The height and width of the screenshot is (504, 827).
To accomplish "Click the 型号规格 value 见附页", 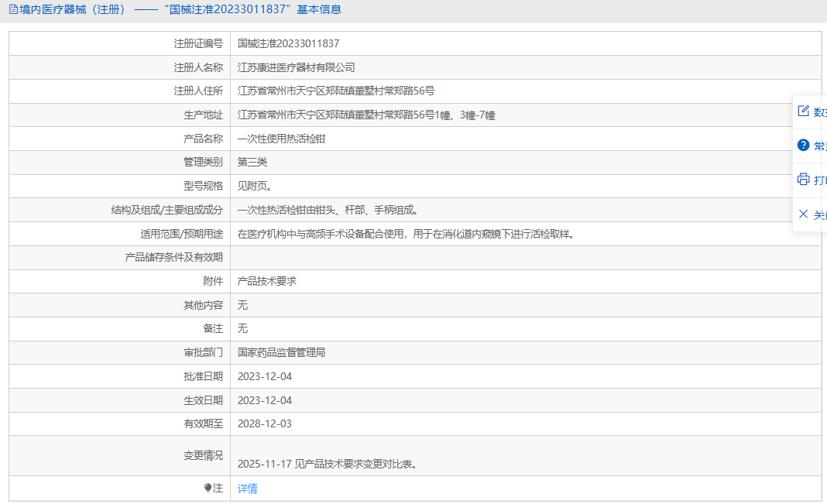I will tap(255, 187).
